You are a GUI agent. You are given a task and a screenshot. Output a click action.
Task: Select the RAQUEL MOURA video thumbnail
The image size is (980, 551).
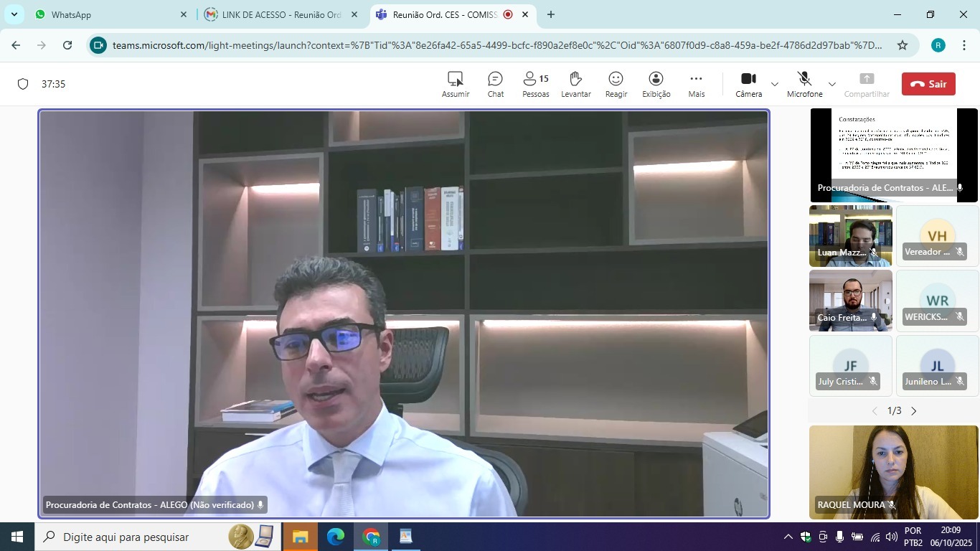[893, 471]
